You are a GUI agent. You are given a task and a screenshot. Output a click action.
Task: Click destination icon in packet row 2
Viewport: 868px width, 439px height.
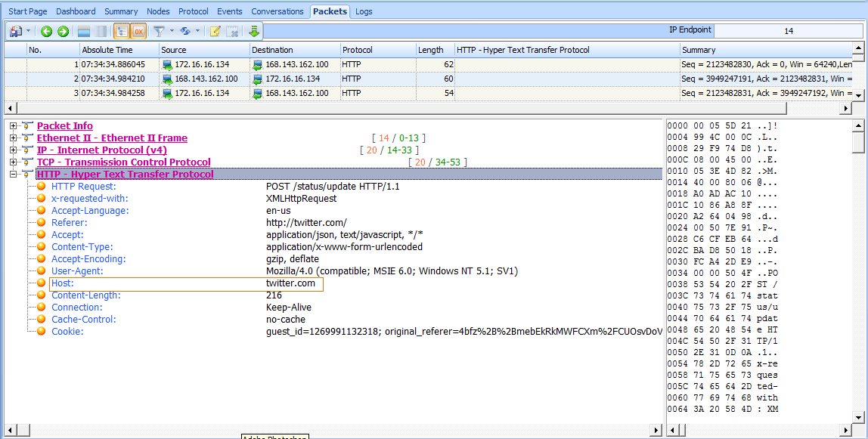257,79
